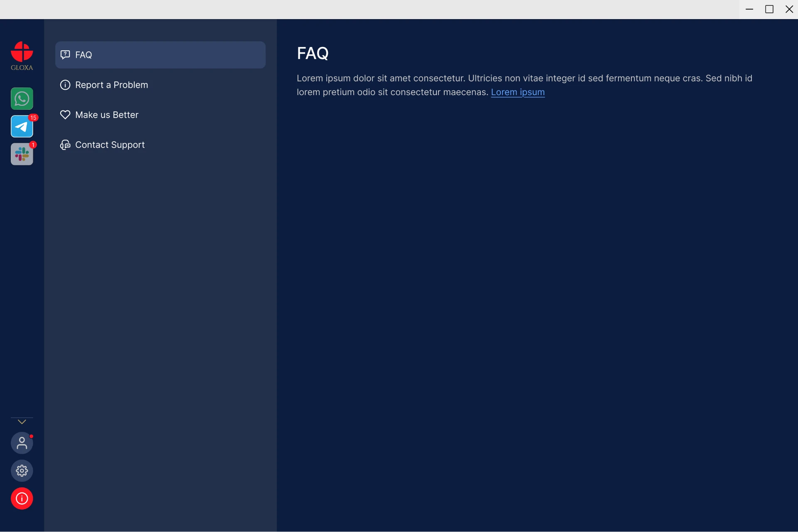Image resolution: width=798 pixels, height=532 pixels.
Task: Minimize the application window
Action: (749, 9)
